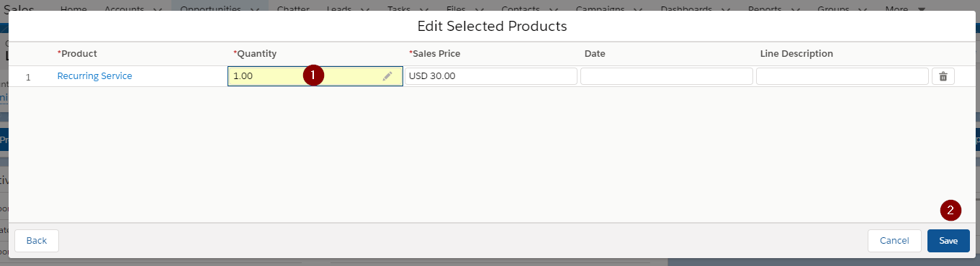The width and height of the screenshot is (980, 266).
Task: Cancel the Edit Selected Products dialog
Action: [894, 241]
